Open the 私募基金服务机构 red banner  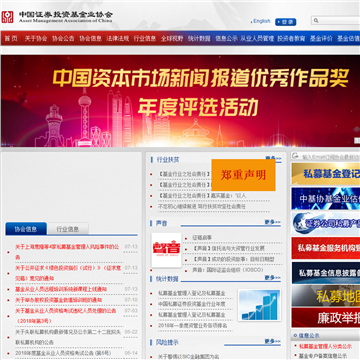pos(326,248)
